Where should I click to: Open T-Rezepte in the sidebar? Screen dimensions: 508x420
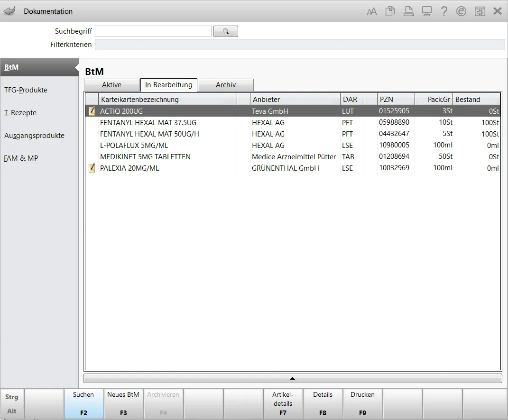coord(20,113)
